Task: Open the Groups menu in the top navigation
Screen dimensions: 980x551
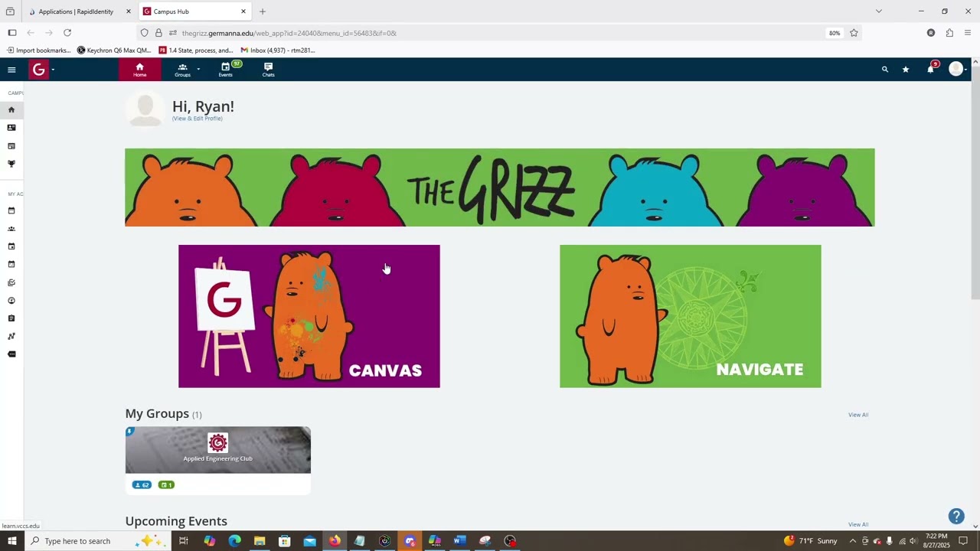Action: pos(182,70)
